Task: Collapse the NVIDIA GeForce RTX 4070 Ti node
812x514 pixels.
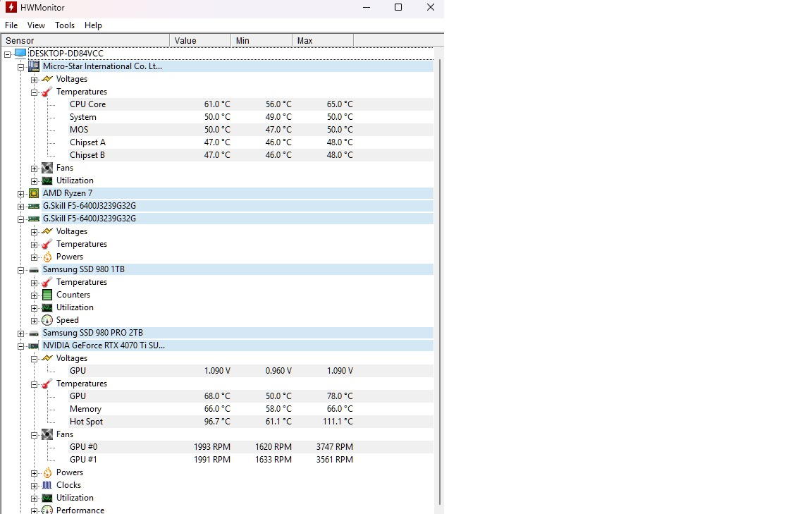Action: [20, 346]
